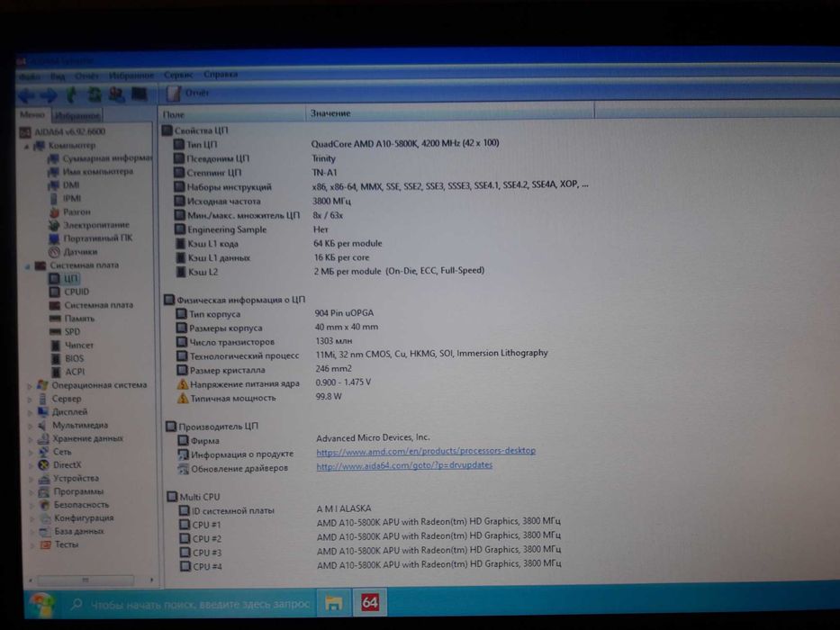Open the Справка menu

221,75
